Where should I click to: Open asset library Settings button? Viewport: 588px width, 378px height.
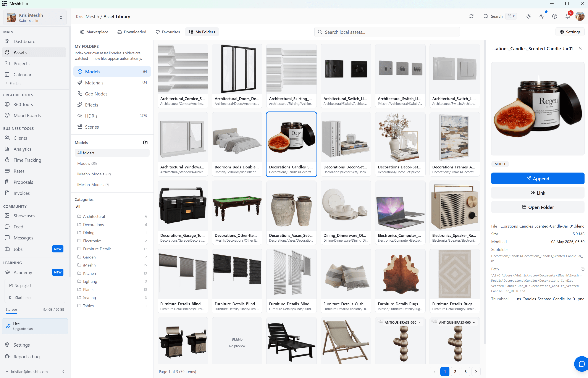pyautogui.click(x=570, y=32)
